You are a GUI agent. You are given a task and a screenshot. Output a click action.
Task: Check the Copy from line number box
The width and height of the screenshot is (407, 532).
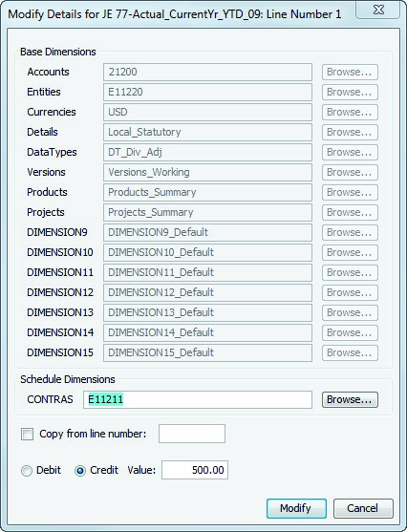27,434
